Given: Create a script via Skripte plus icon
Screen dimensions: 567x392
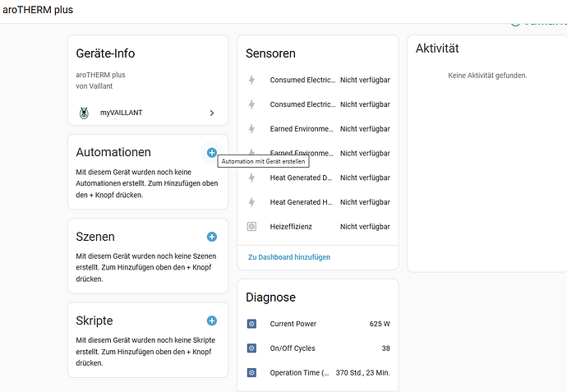Looking at the screenshot, I should 211,321.
